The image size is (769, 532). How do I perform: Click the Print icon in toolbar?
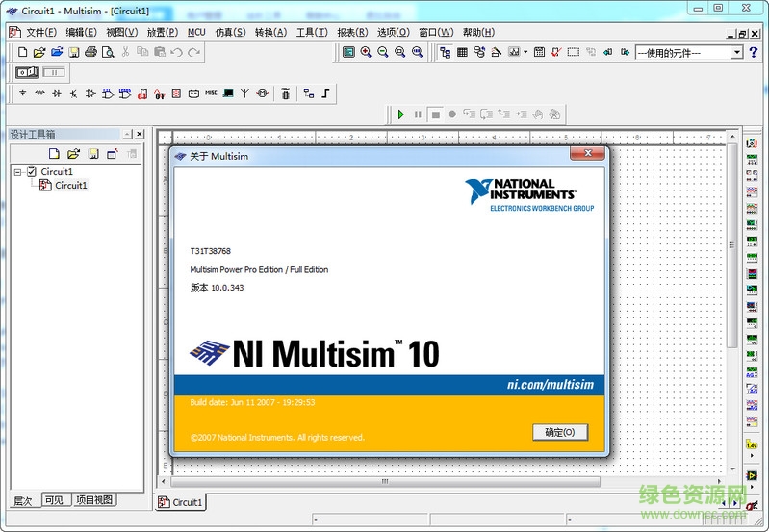pyautogui.click(x=90, y=52)
